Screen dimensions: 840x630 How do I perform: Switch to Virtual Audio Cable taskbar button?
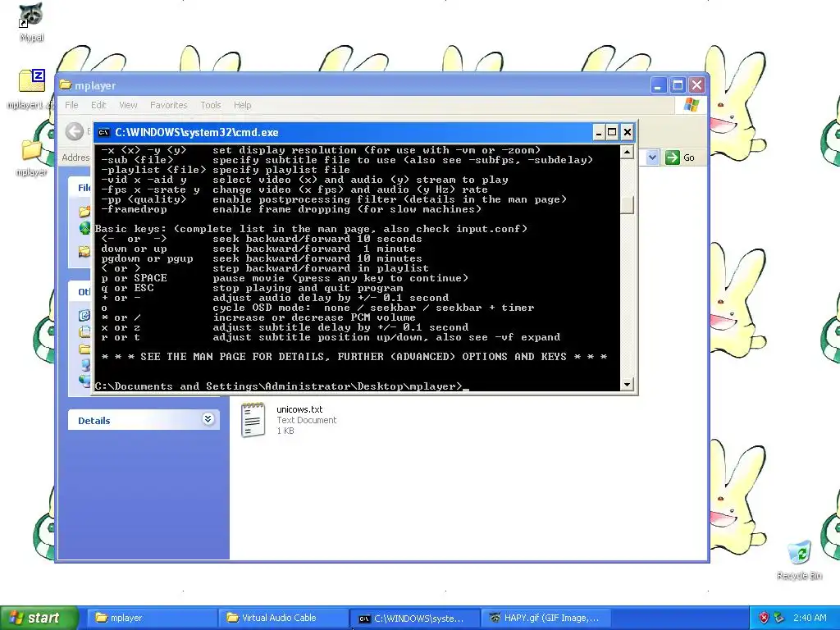click(x=283, y=618)
